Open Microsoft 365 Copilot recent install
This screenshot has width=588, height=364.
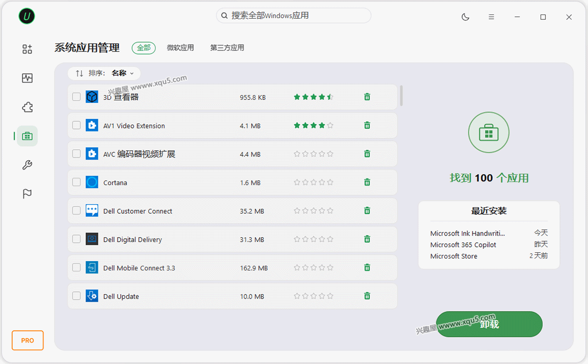tap(489, 245)
